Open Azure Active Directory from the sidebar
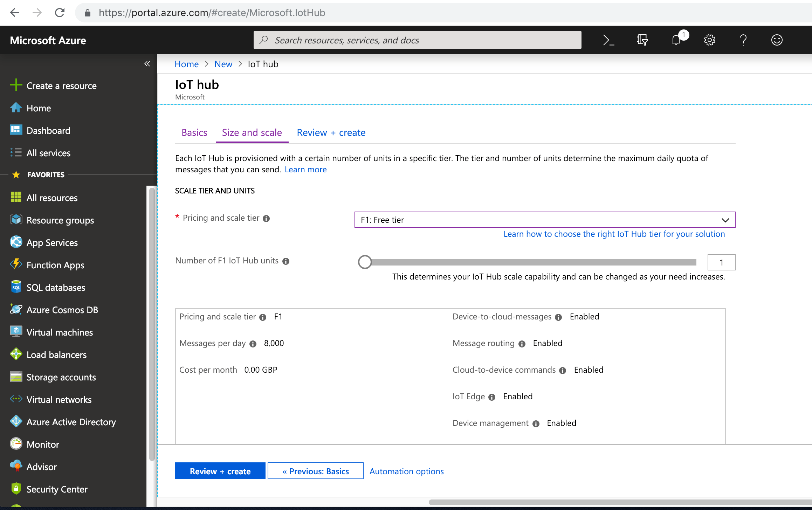Image resolution: width=812 pixels, height=510 pixels. [71, 422]
